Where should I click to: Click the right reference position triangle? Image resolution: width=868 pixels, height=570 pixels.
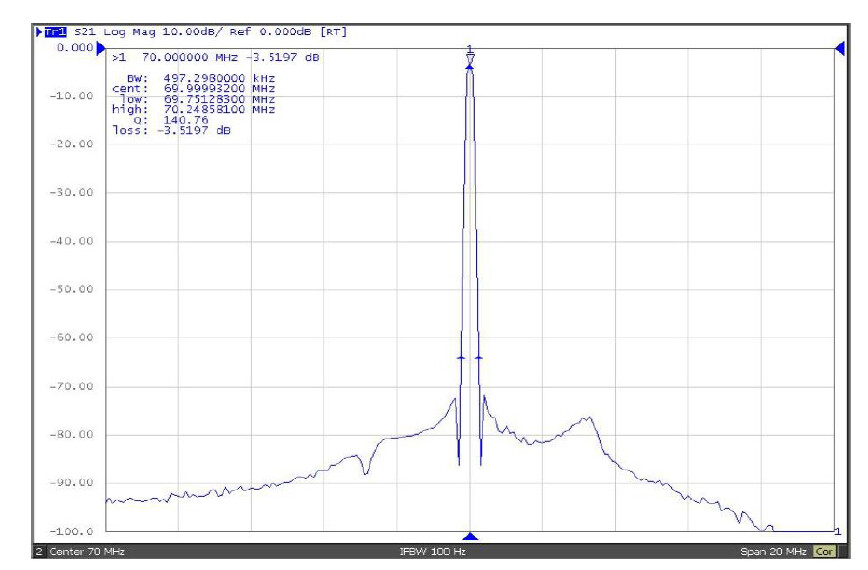pos(839,48)
